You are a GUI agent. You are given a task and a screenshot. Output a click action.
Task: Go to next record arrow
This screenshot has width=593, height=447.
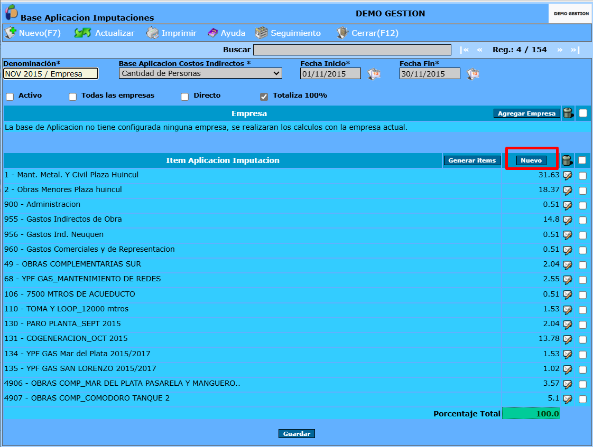tap(560, 50)
